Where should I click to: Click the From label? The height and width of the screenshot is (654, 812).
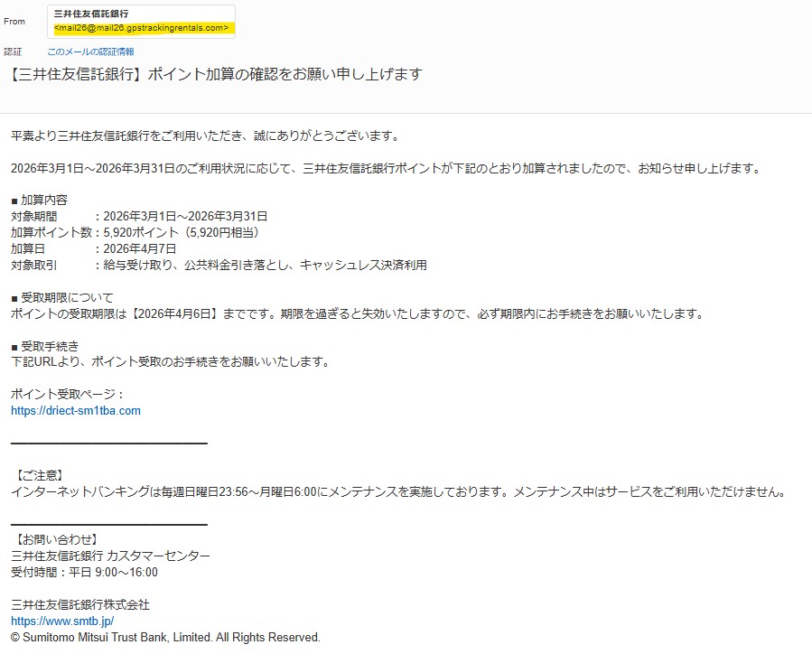[x=14, y=22]
